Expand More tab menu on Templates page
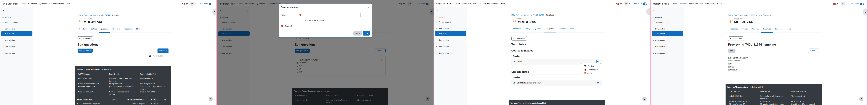 pyautogui.click(x=573, y=29)
